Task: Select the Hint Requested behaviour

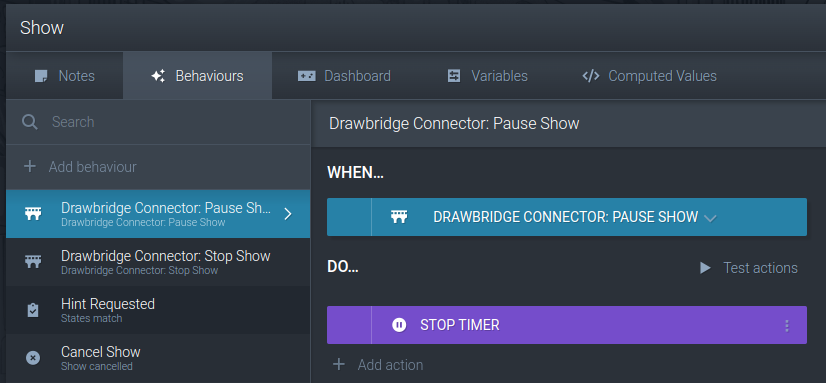Action: coord(158,310)
